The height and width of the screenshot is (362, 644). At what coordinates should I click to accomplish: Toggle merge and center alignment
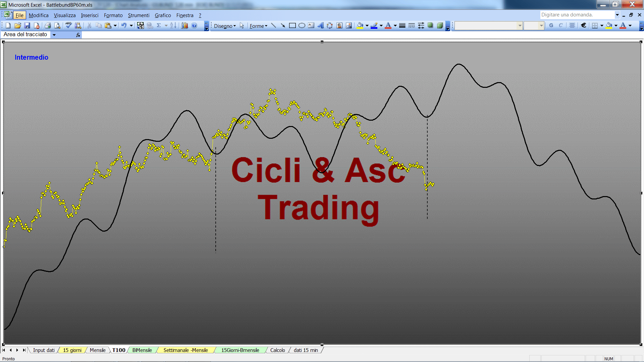click(x=572, y=25)
